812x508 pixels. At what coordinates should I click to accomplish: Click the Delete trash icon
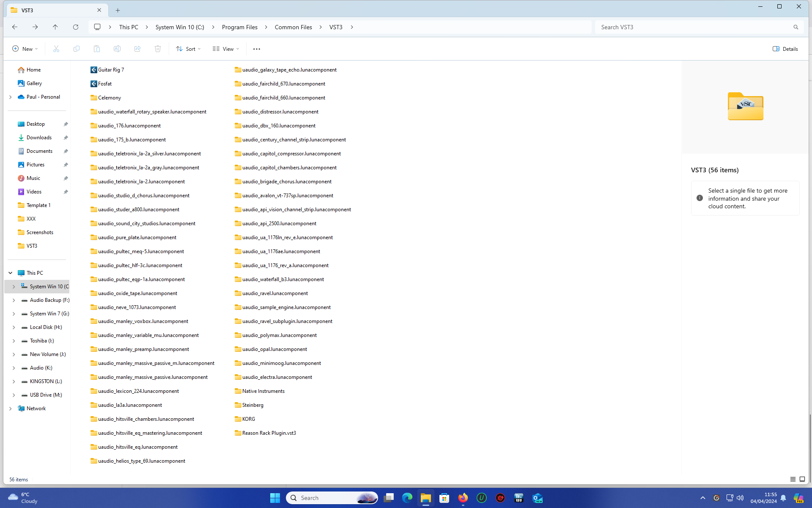158,49
